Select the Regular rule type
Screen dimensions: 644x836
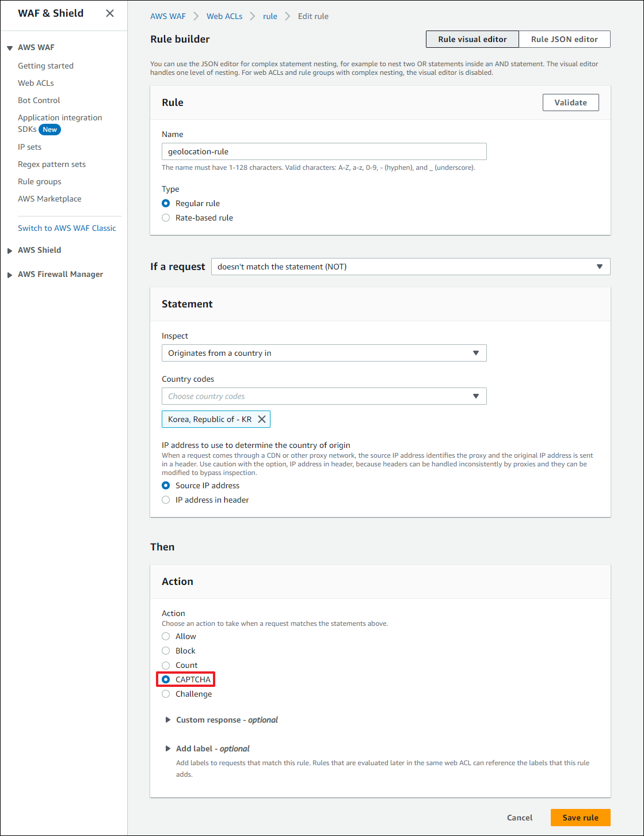[166, 203]
